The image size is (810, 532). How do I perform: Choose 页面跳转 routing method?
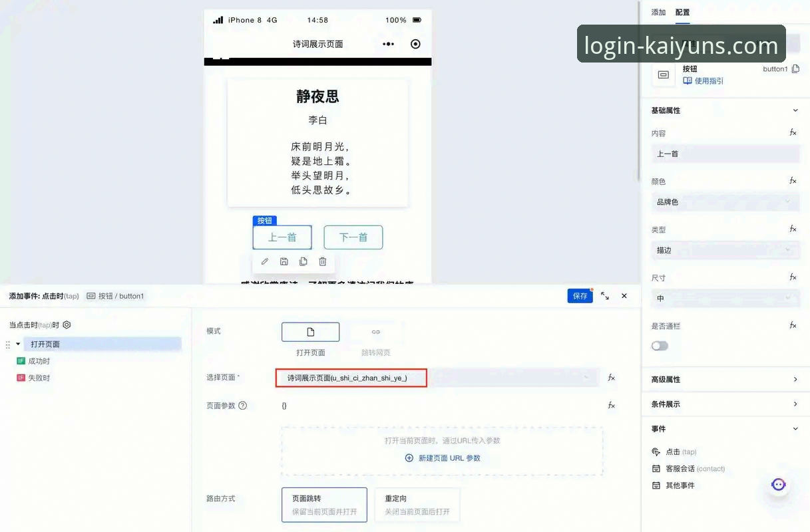[x=324, y=505]
